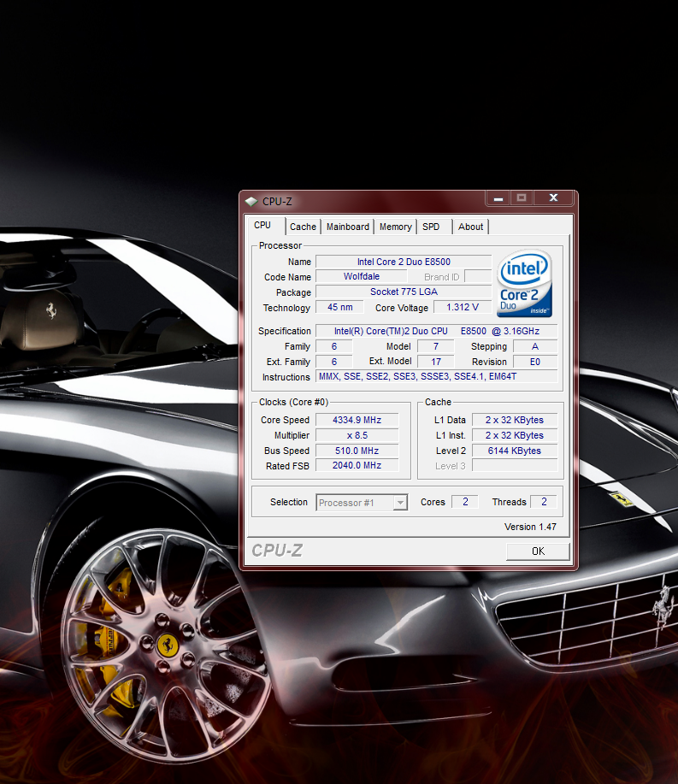Select the CPU tab
This screenshot has width=678, height=784.
coord(265,225)
